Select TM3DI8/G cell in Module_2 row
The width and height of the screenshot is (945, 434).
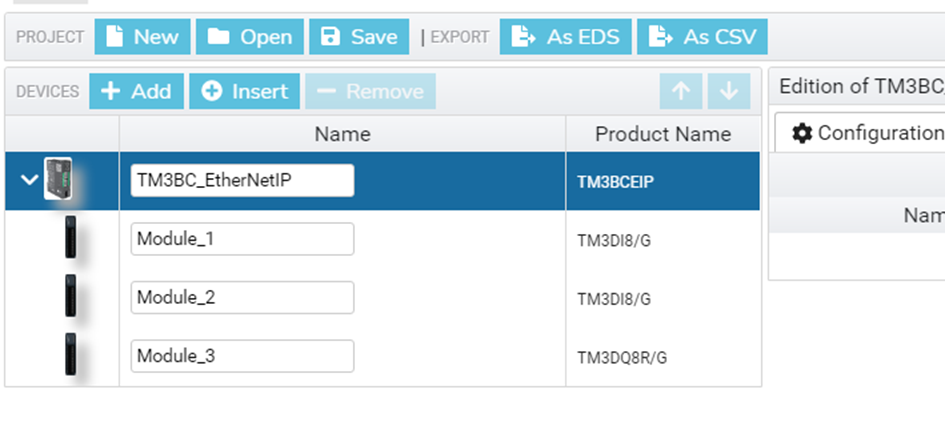tap(663, 299)
